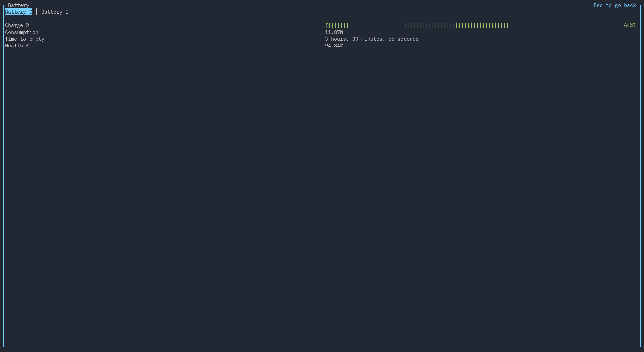Click the 94.84% health value

point(334,46)
